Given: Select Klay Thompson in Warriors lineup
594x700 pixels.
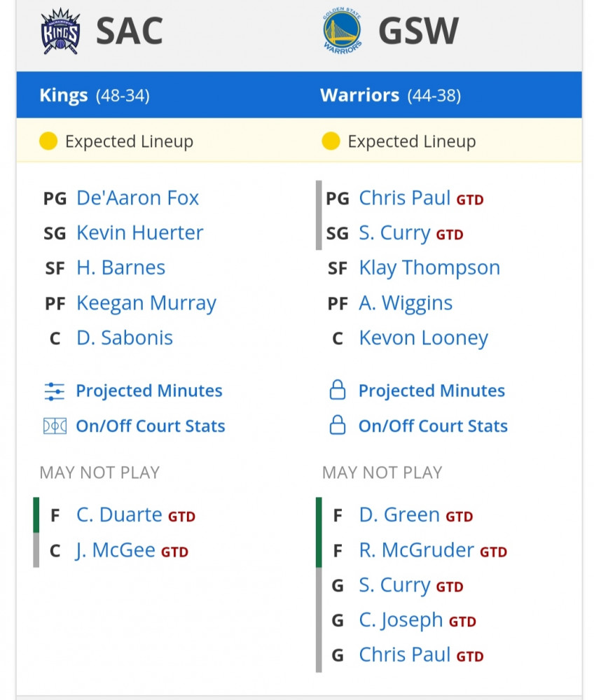Looking at the screenshot, I should pos(429,268).
